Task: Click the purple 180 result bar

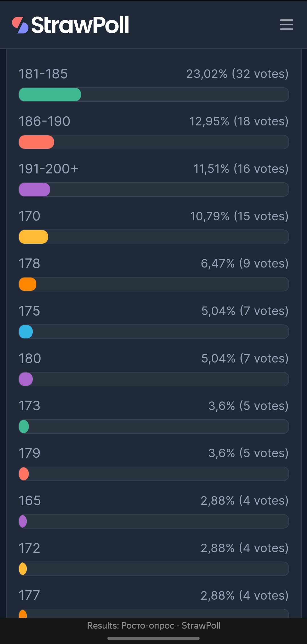Action: click(x=26, y=379)
